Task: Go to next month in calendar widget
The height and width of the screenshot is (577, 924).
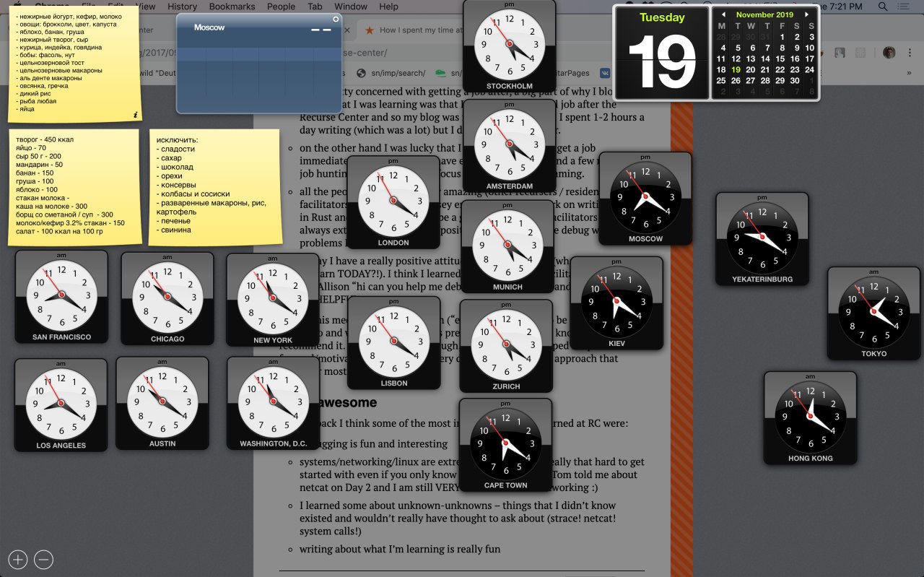Action: coord(807,14)
